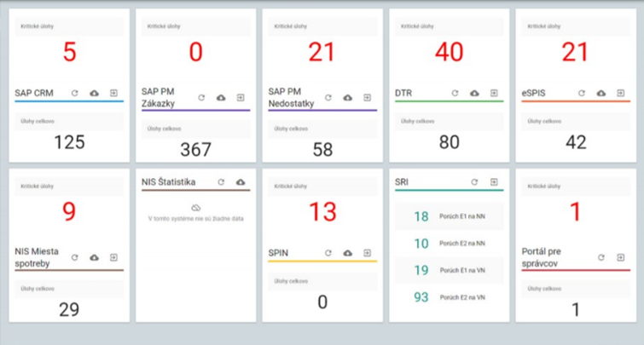Click total tasks value 367
644x345 pixels.
point(196,150)
